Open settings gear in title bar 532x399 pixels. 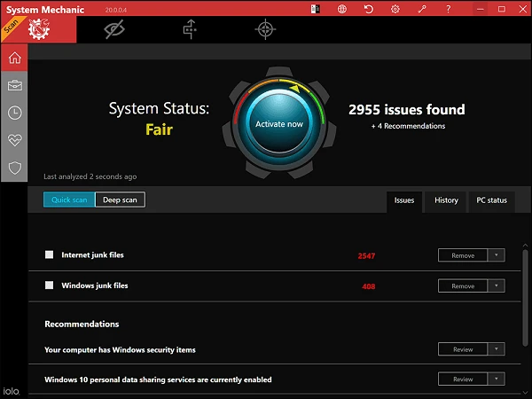(395, 9)
